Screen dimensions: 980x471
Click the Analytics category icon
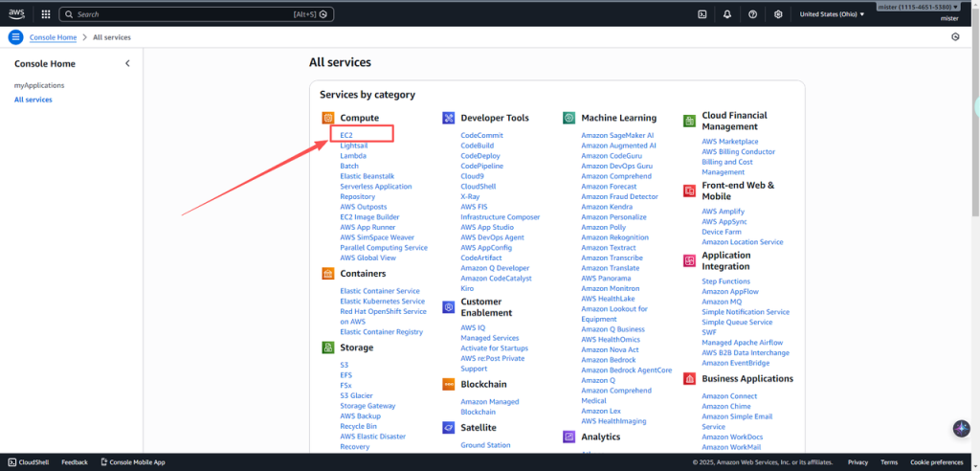[568, 437]
